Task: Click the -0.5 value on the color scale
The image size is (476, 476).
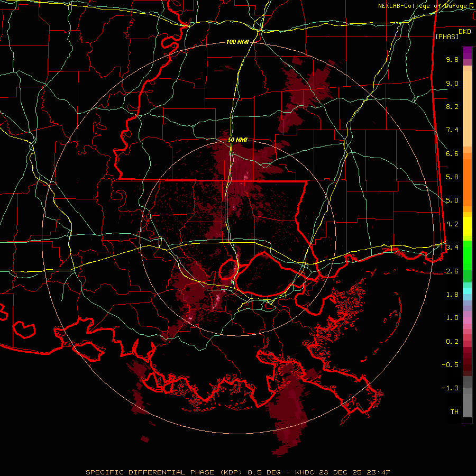Action: click(x=450, y=365)
